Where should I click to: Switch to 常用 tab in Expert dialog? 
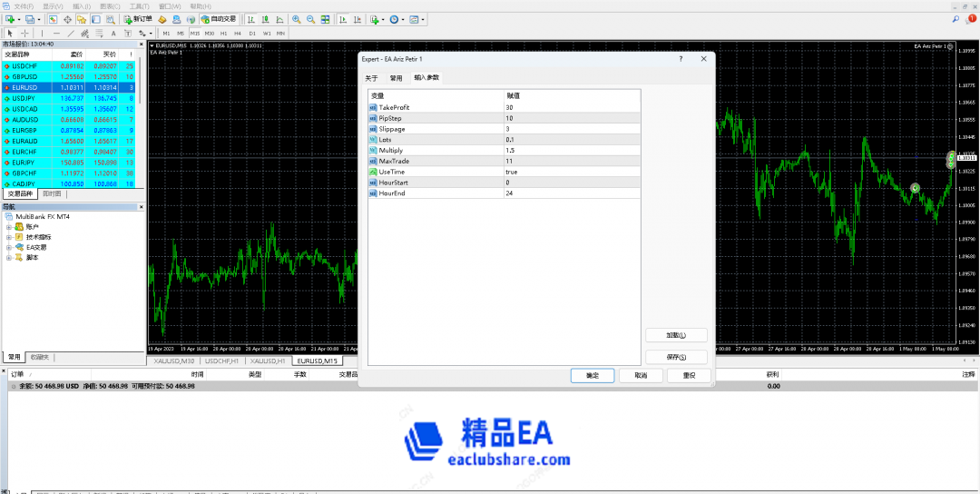396,78
